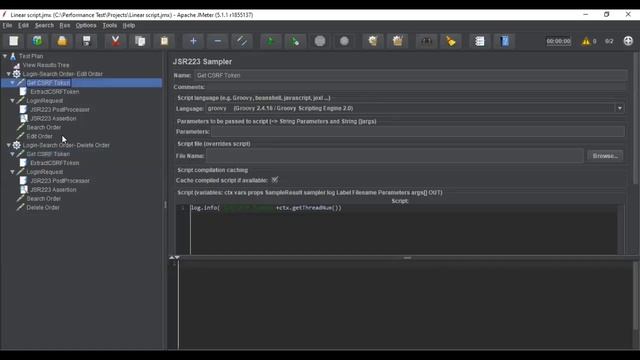Select ExtractCSRFToken under Edit Order group

pyautogui.click(x=55, y=92)
